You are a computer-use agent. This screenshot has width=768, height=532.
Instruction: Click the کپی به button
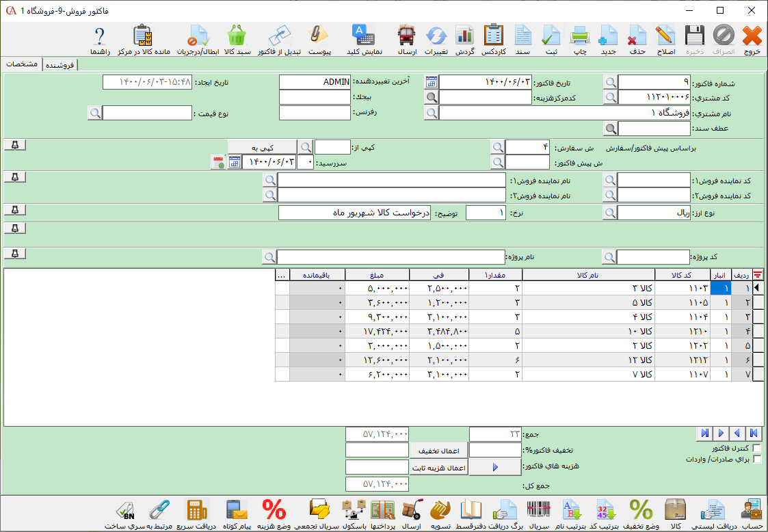pyautogui.click(x=262, y=147)
